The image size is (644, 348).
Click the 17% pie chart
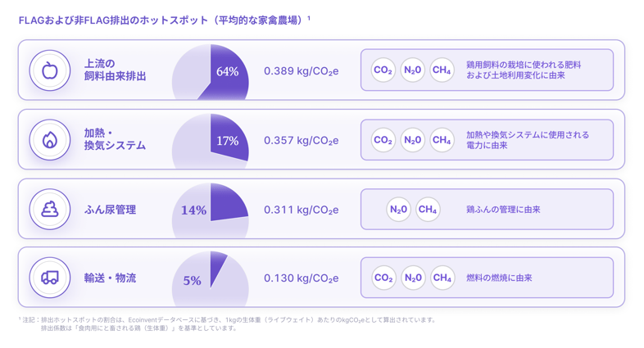tap(211, 141)
